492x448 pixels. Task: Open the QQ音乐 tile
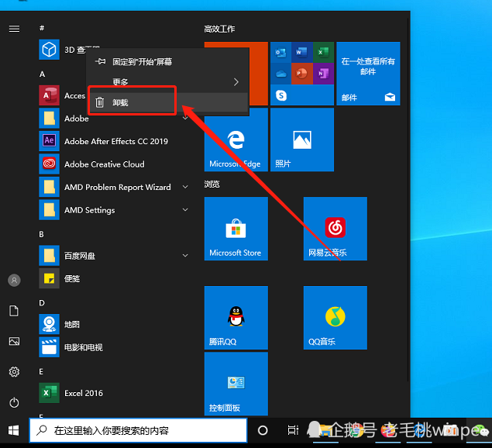point(335,317)
